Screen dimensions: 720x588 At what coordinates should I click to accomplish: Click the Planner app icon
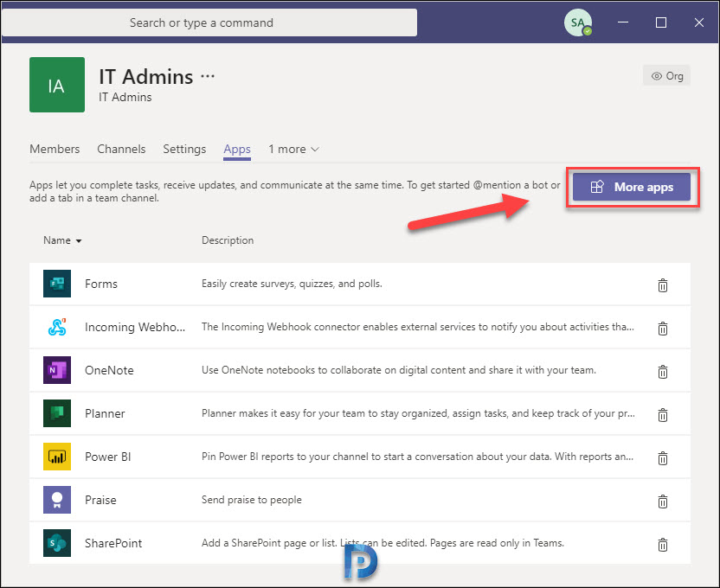point(57,412)
